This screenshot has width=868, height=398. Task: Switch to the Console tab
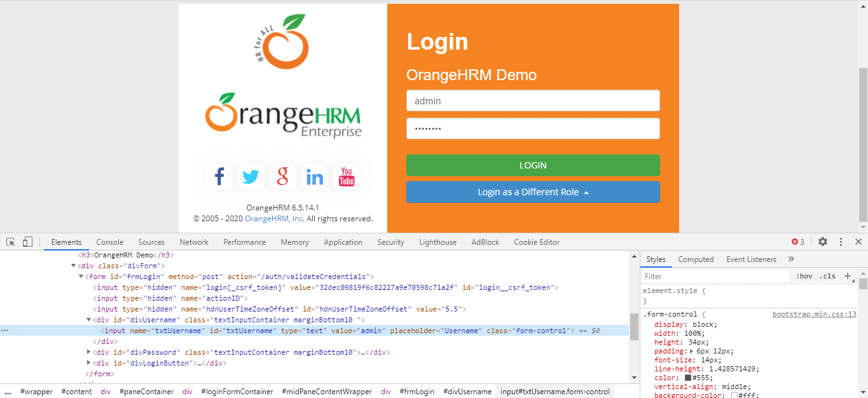109,242
